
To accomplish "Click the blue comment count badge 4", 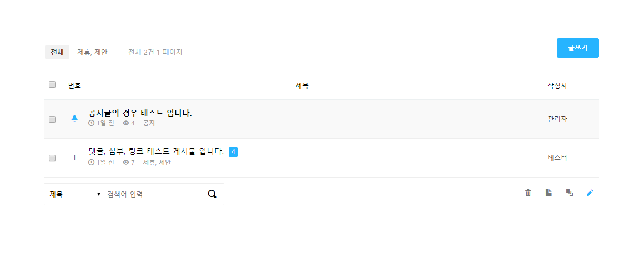I will coord(233,151).
